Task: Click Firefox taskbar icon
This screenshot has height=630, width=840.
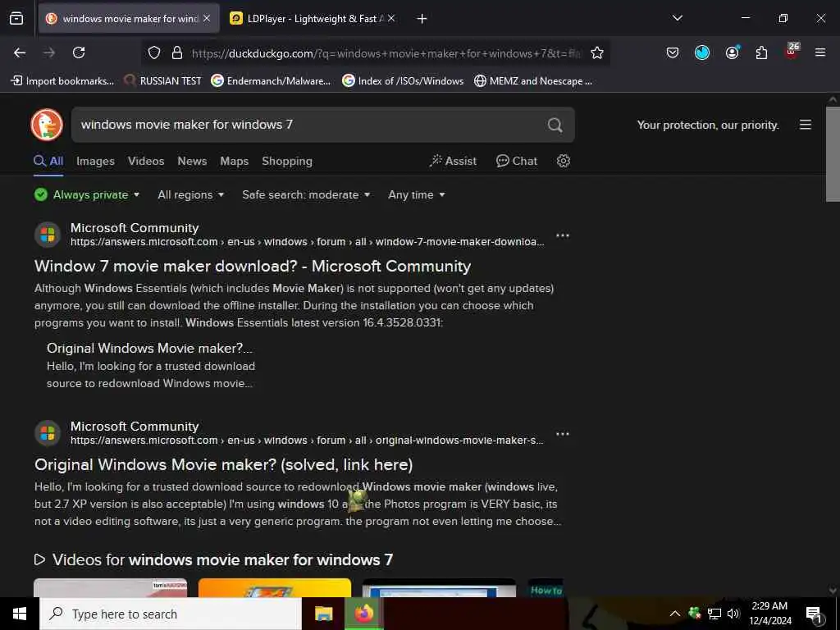Action: pyautogui.click(x=363, y=614)
